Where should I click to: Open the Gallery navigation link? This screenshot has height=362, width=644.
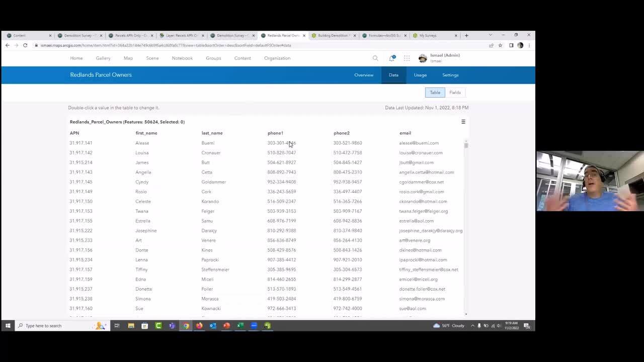tap(103, 58)
